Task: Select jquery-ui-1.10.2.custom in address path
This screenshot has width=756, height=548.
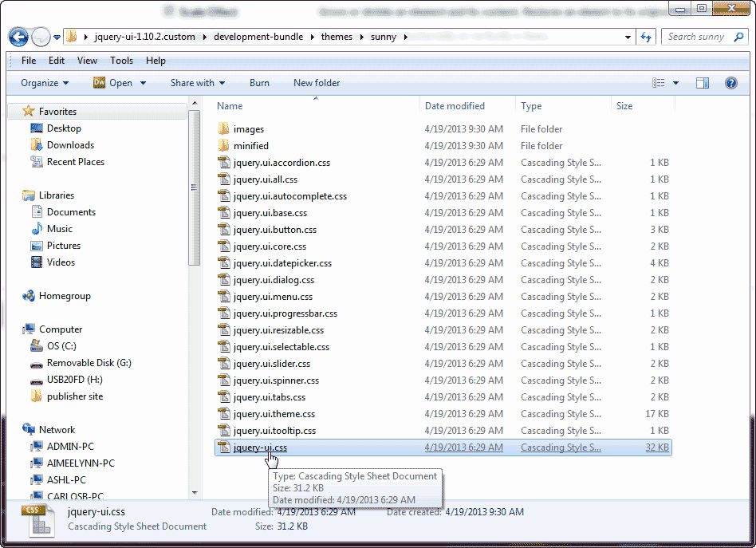Action: coord(144,37)
